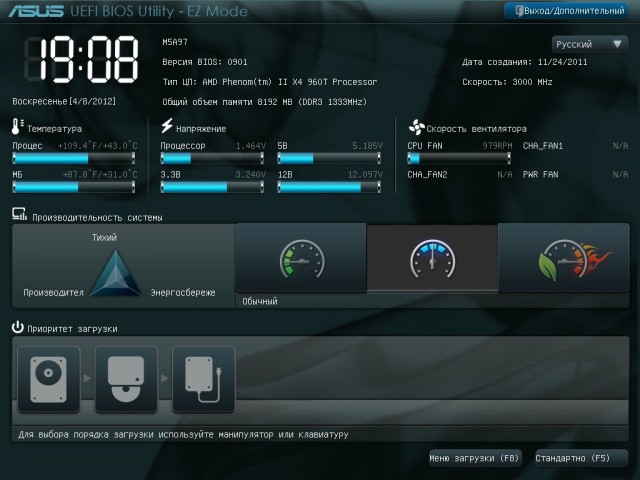This screenshot has height=480, width=640.
Task: Click Дата создания: 11/24/2011 text
Action: [524, 62]
